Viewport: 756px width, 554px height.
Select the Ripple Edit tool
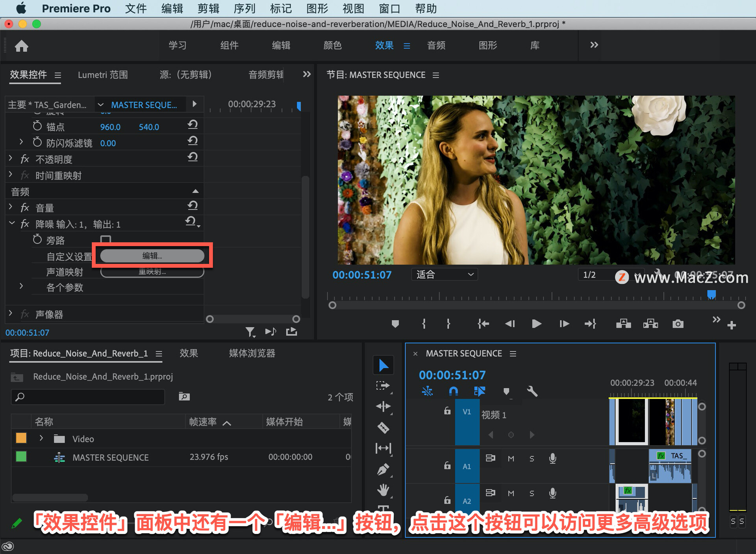click(x=383, y=406)
